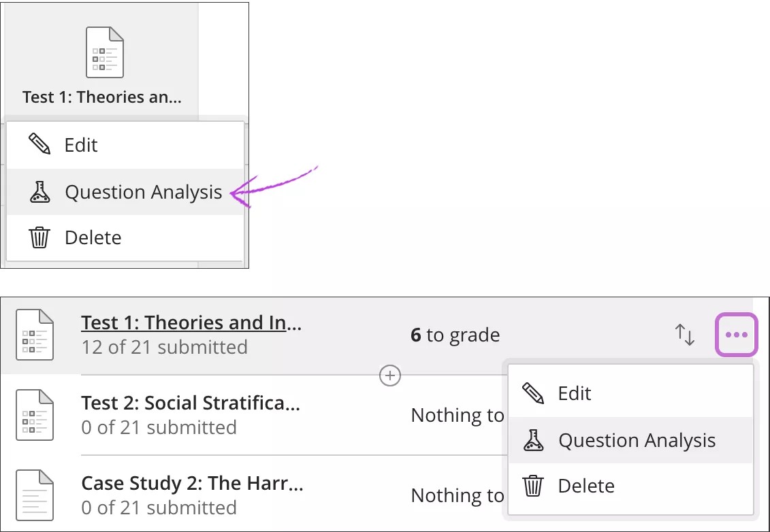Screen dimensions: 770x532
Task: Click the plus button to add content
Action: 389,375
